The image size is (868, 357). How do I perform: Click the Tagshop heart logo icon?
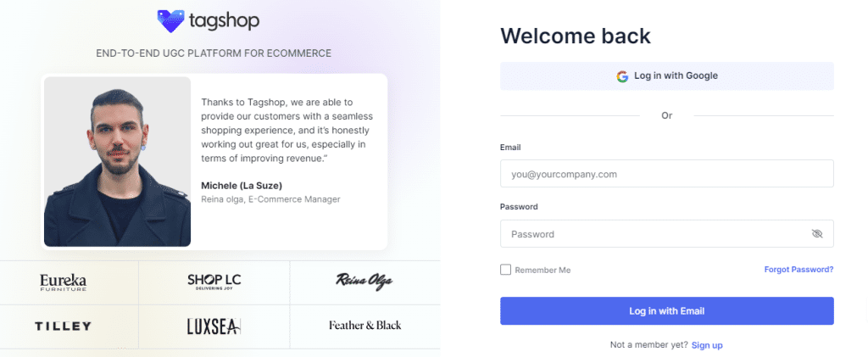171,21
